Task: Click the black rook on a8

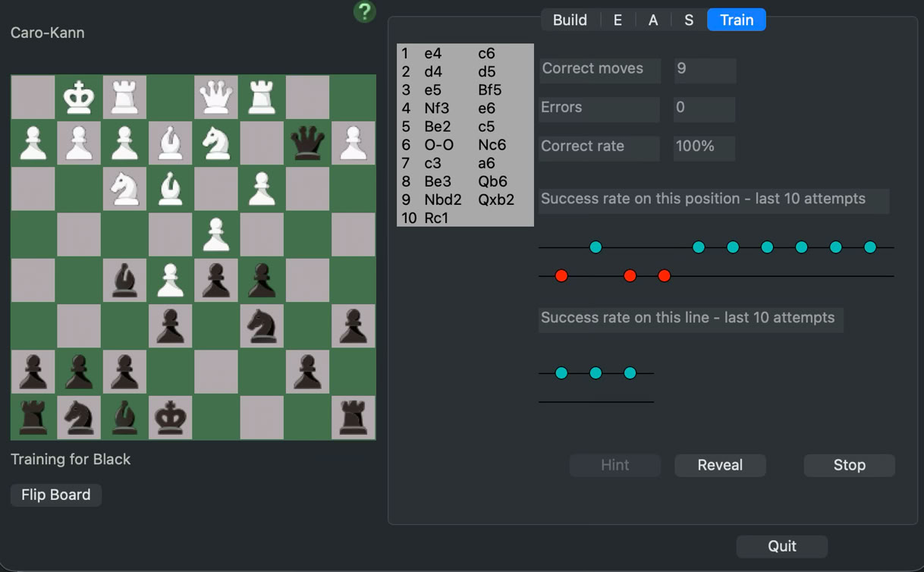Action: coord(353,417)
